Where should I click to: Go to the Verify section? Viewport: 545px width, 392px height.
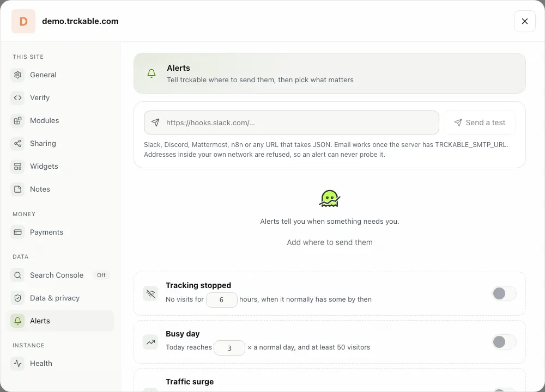tap(60, 97)
